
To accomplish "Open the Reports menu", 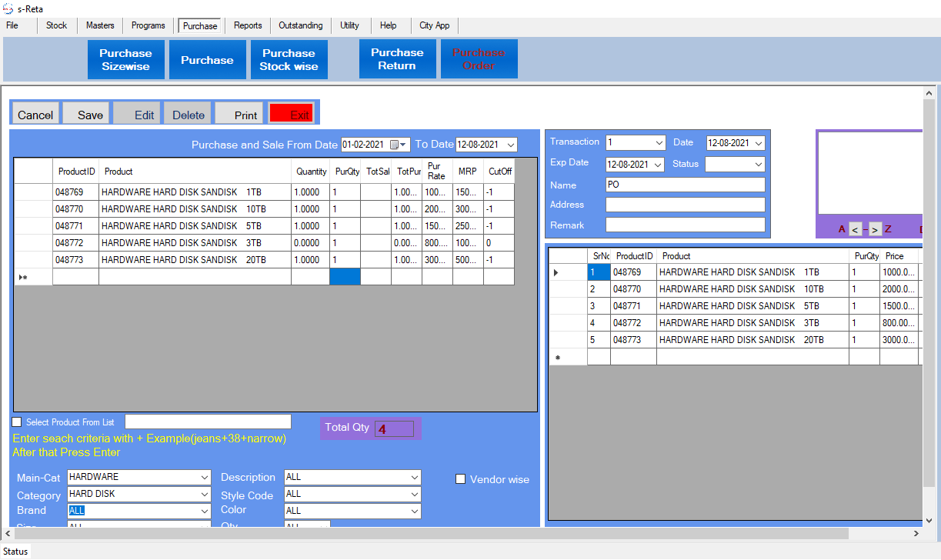I will [248, 25].
